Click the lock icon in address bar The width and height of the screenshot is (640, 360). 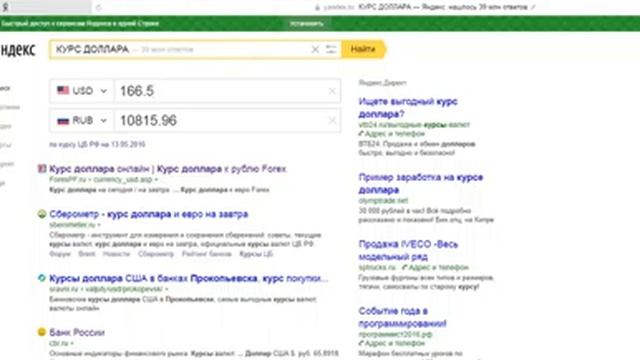click(317, 7)
